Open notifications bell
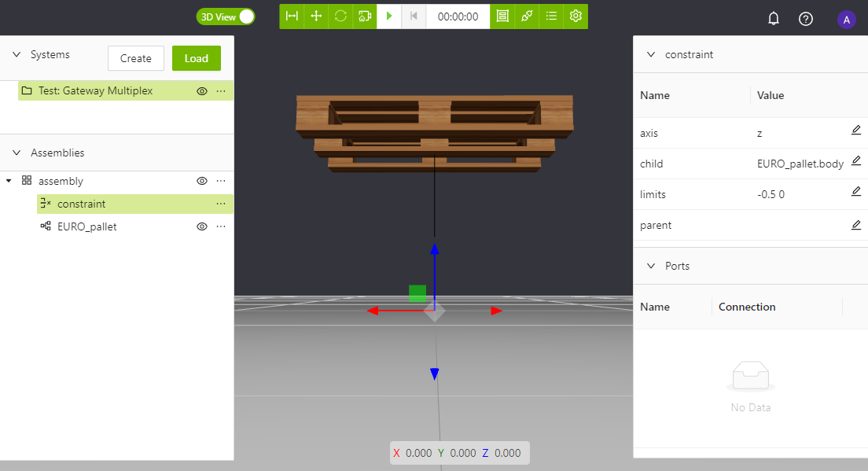 tap(774, 19)
